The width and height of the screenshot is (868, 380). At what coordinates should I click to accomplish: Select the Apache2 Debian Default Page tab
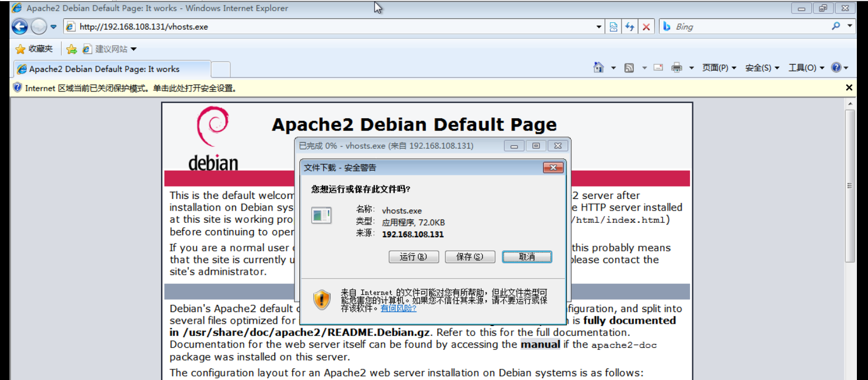click(x=113, y=69)
